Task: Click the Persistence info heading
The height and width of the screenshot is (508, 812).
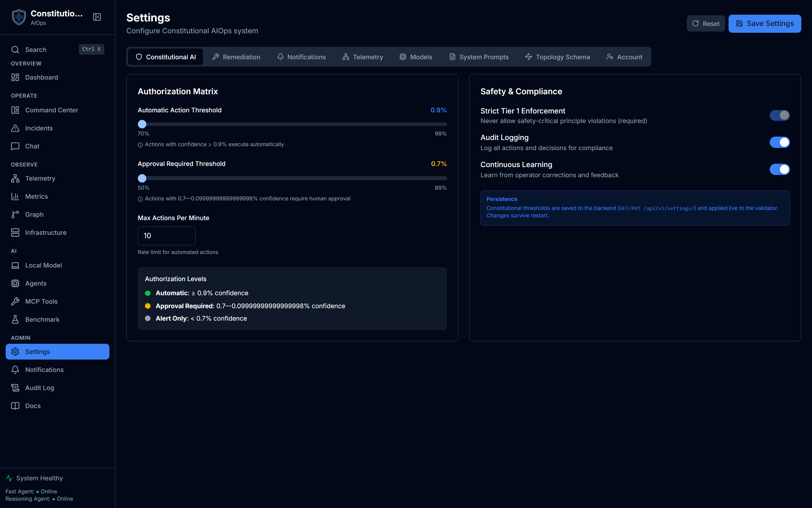Action: 502,199
